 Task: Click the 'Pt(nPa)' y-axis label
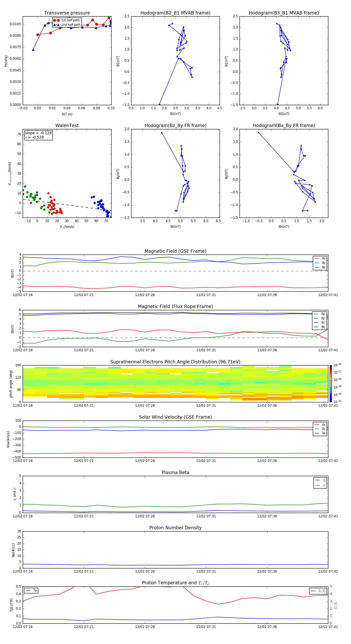tap(6, 61)
